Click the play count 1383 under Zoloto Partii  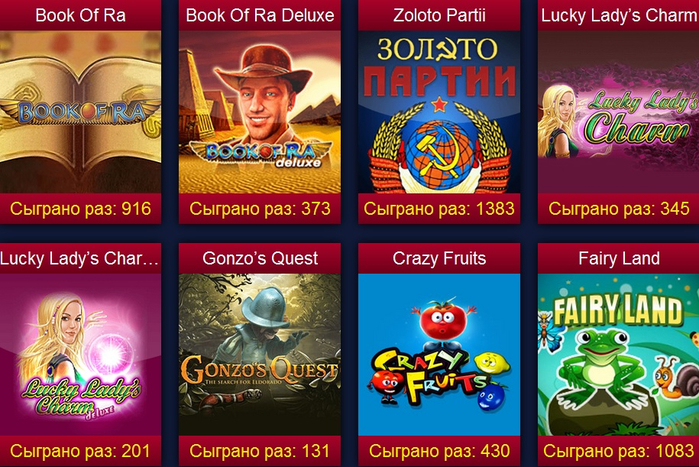pyautogui.click(x=439, y=209)
